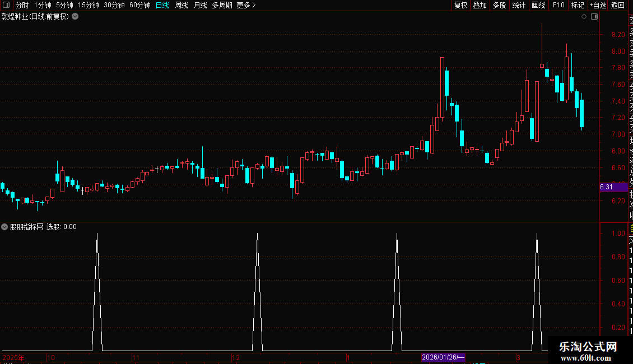
Task: Add stock with +自选 button
Action: click(x=598, y=5)
